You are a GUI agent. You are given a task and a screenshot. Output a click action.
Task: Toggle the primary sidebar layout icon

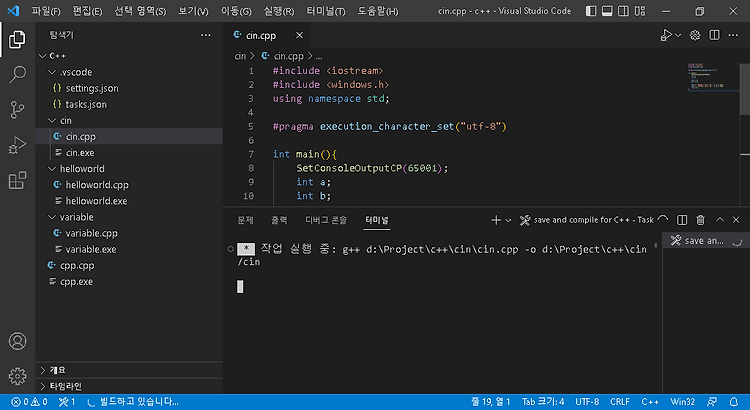pos(591,11)
